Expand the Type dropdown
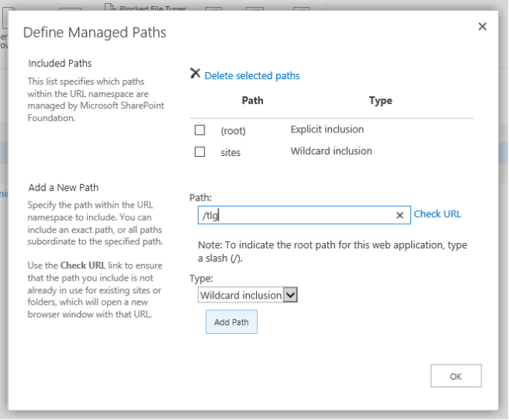The width and height of the screenshot is (509, 420). [291, 295]
